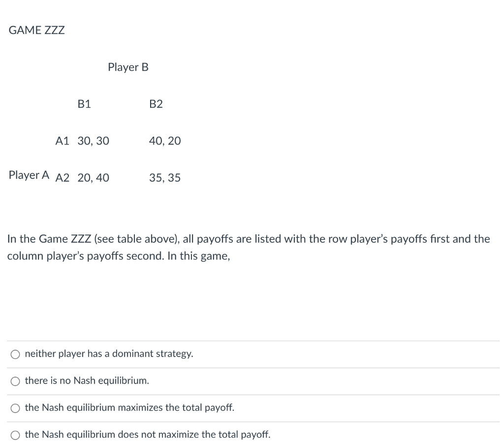Image resolution: width=504 pixels, height=447 pixels.
Task: Select the radio button for 'neither player has a dominant strategy'
Action: 15,354
